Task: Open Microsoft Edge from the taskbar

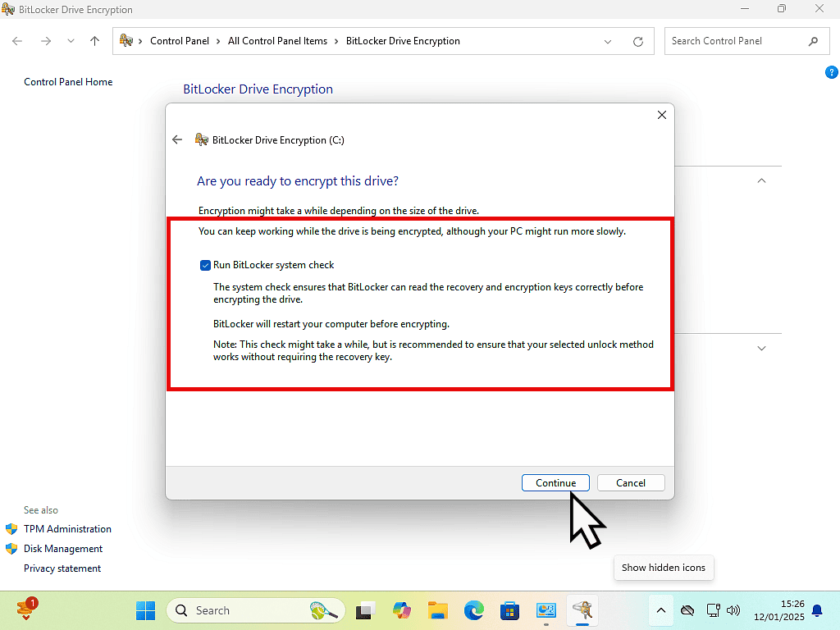Action: coord(473,610)
